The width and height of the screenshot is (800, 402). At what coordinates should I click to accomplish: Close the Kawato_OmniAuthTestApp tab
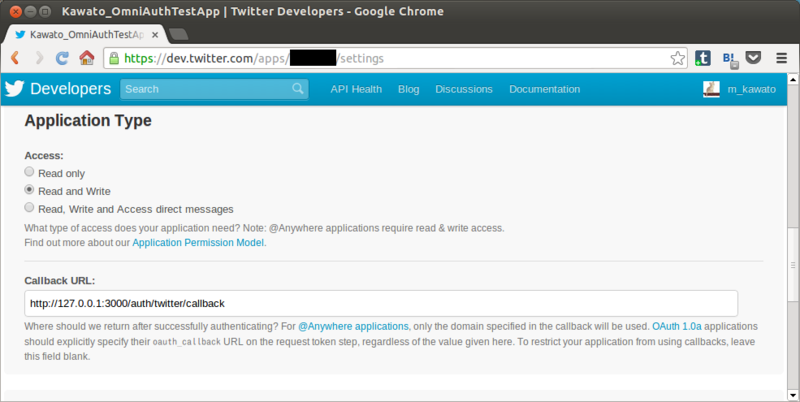(x=155, y=35)
